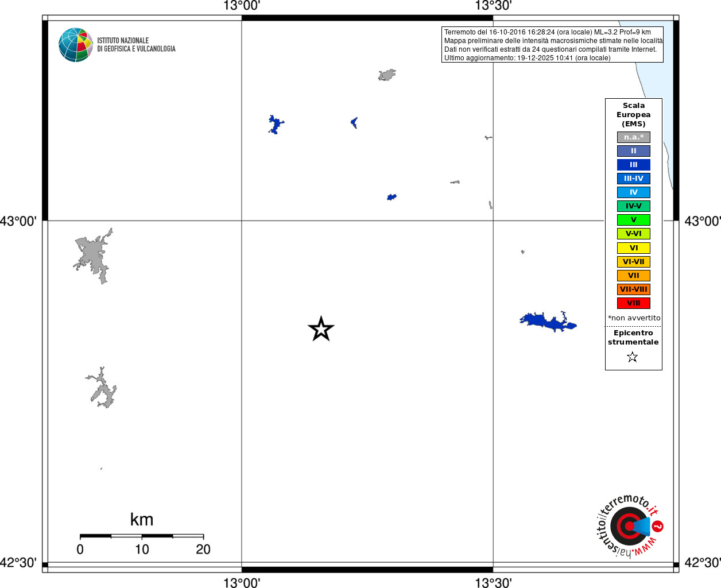Click the top 13°00' longitude label
This screenshot has height=588, width=721.
[242, 6]
